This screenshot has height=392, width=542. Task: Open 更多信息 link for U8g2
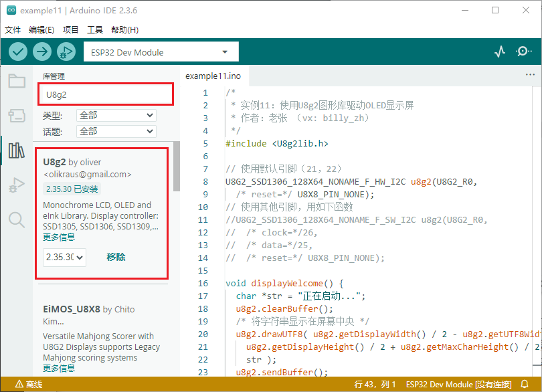click(59, 237)
